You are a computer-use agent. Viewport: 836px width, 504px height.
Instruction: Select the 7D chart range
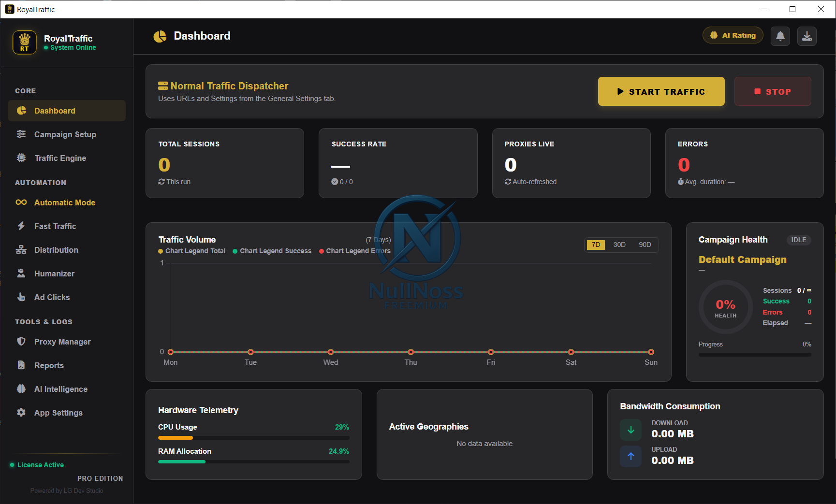click(596, 245)
